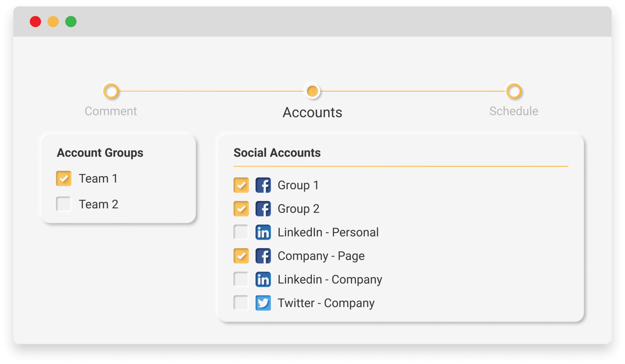
Task: Uncheck the Group 1 checkbox
Action: (x=241, y=185)
